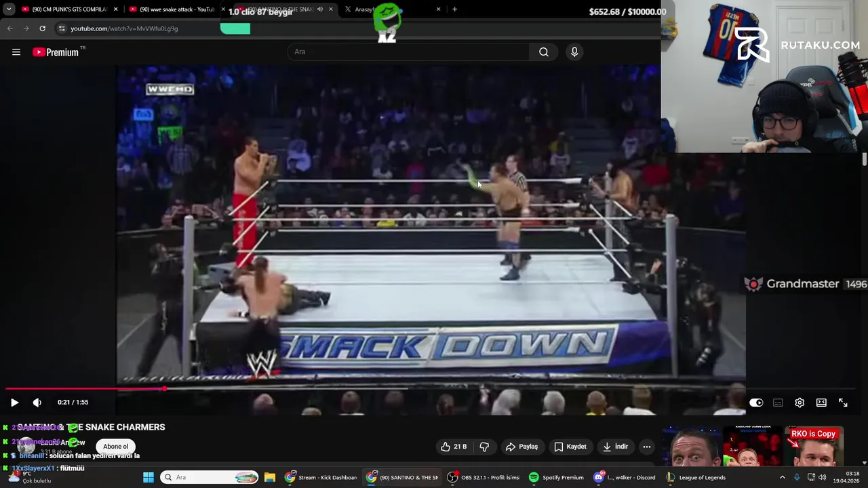Save the video with the Kaydet button
The width and height of the screenshot is (868, 488).
[x=570, y=447]
